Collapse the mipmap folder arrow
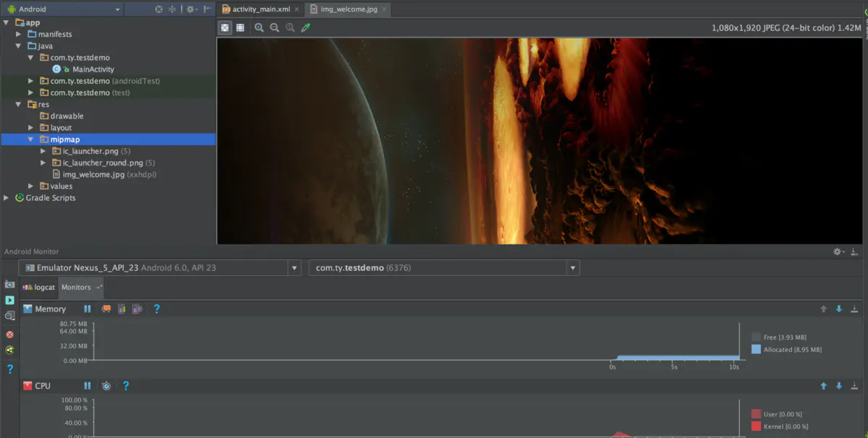The image size is (868, 438). point(30,139)
